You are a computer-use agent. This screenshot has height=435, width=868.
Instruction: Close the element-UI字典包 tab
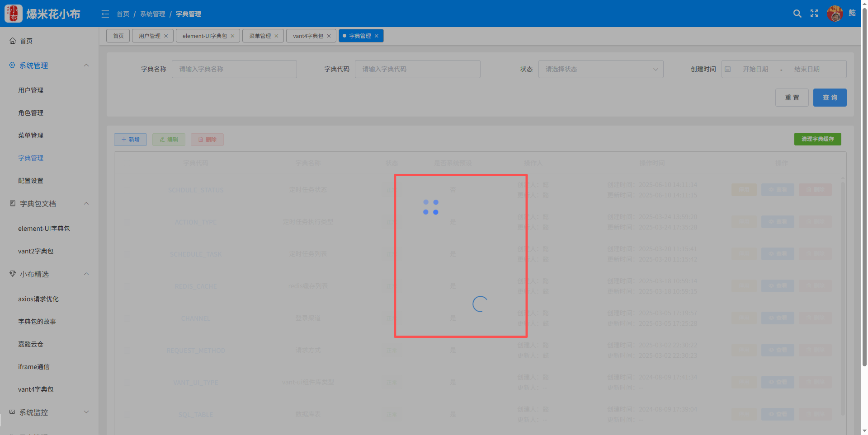point(232,36)
